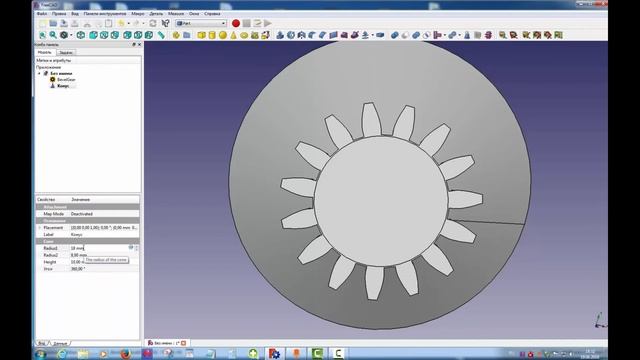Click the save document icon

pyautogui.click(x=64, y=23)
